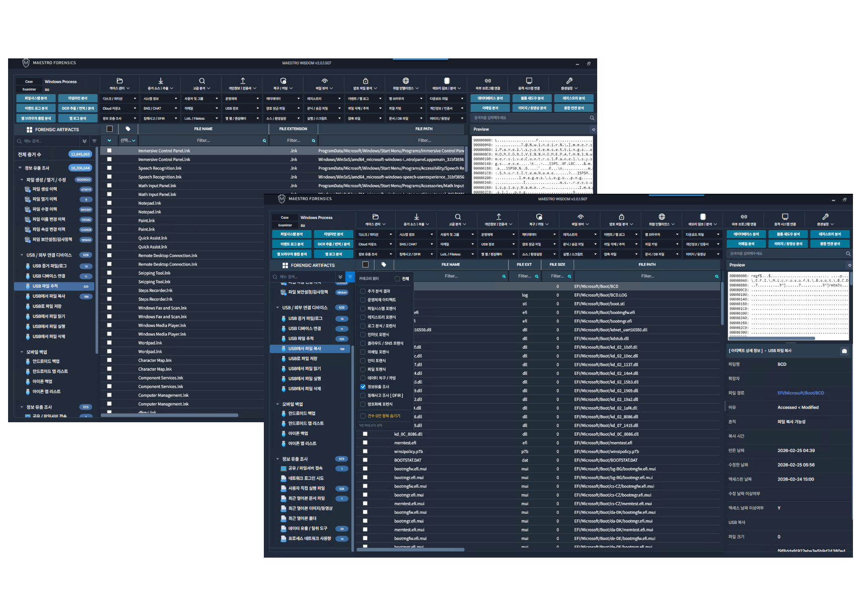Open the 선택... dropdown in the back window
Image resolution: width=861 pixels, height=616 pixels.
(127, 140)
